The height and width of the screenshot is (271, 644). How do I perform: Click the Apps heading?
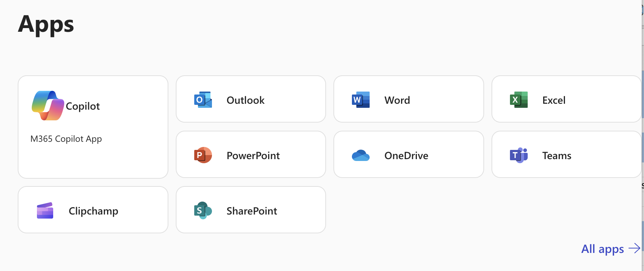[x=46, y=25]
